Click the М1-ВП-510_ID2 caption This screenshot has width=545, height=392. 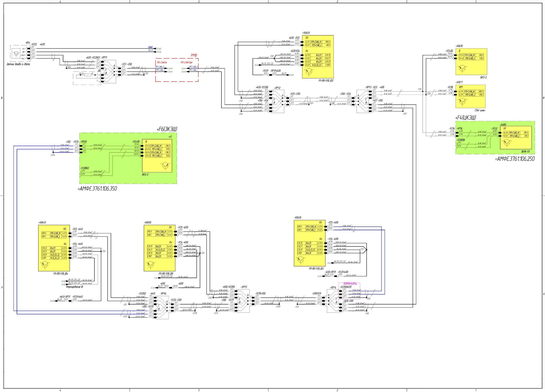[x=326, y=81]
